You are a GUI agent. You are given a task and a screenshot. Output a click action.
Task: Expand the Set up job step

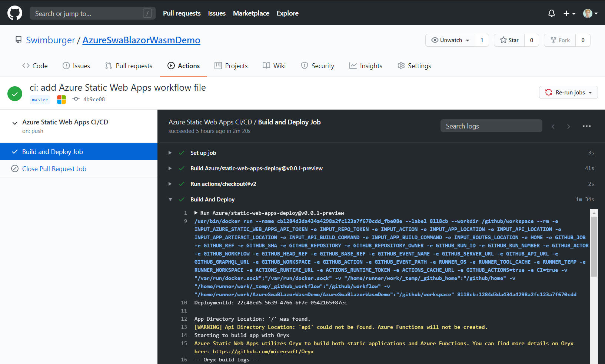pos(170,153)
